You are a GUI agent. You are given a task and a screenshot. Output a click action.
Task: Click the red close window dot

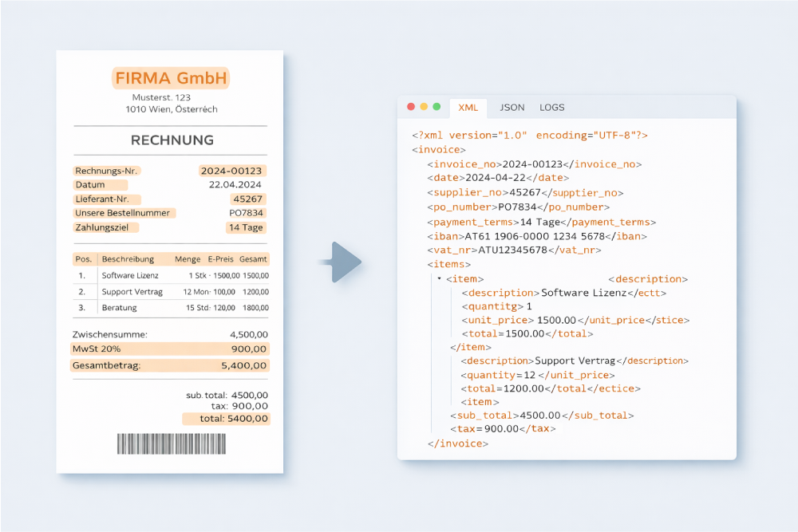coord(411,106)
